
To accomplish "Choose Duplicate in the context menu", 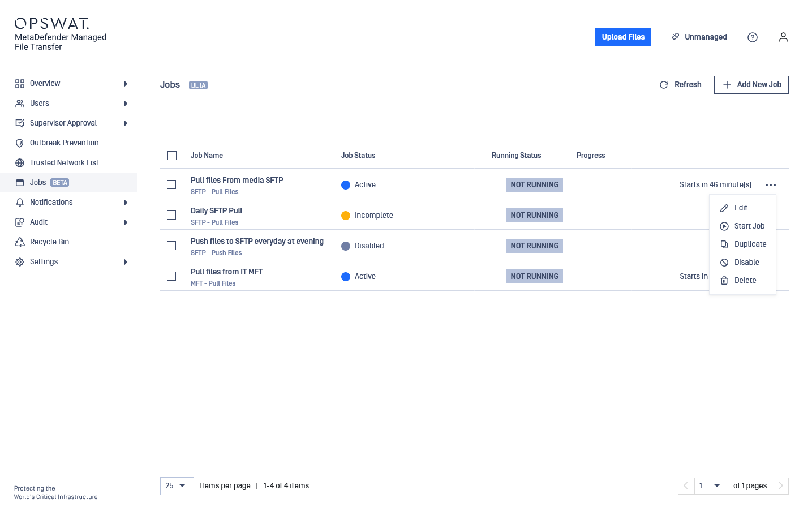I will pos(742,244).
